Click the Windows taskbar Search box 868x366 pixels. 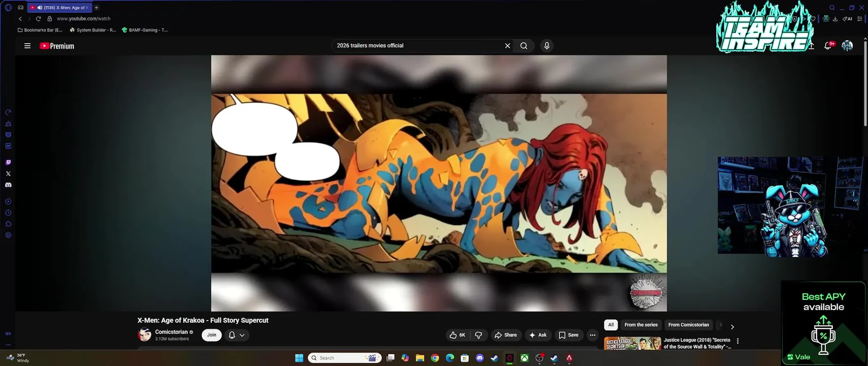click(345, 358)
